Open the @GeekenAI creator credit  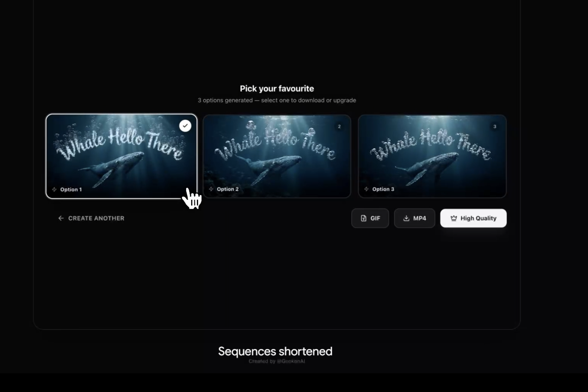(291, 361)
